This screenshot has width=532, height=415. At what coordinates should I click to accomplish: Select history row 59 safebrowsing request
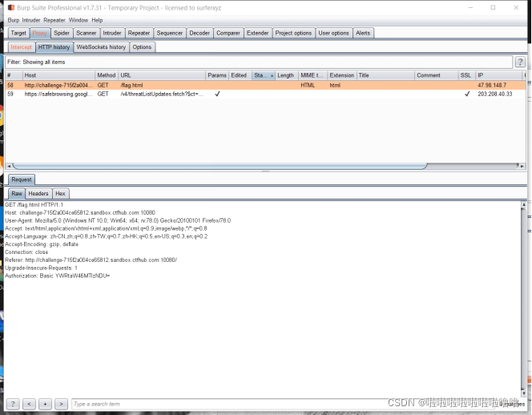coord(265,94)
